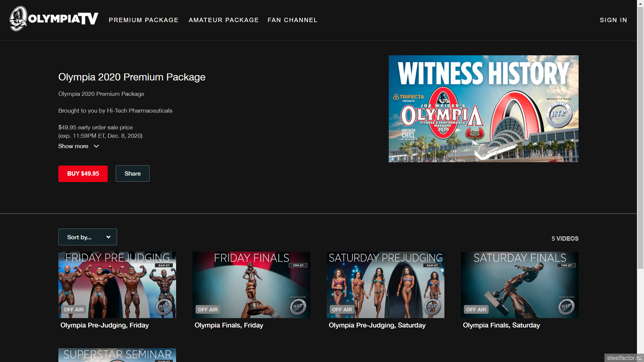
Task: Click the Olympia Pre-Judging, Friday title
Action: 104,325
